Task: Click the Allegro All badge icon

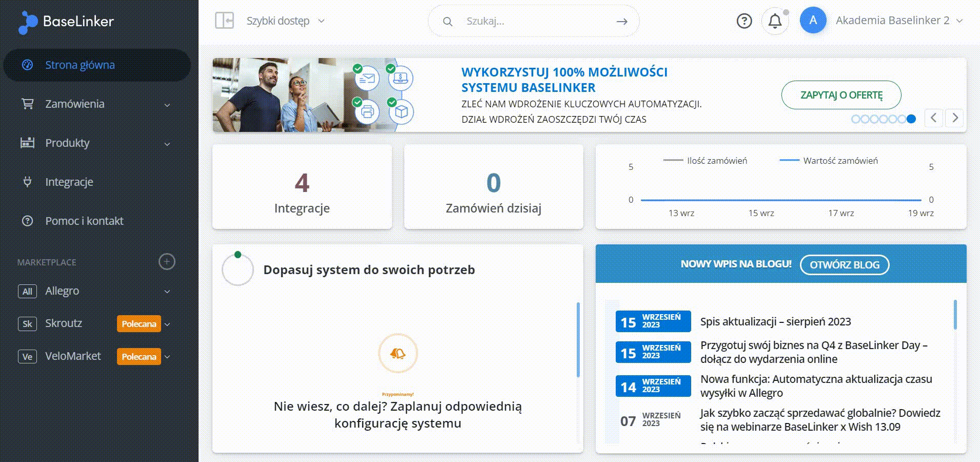Action: tap(27, 291)
